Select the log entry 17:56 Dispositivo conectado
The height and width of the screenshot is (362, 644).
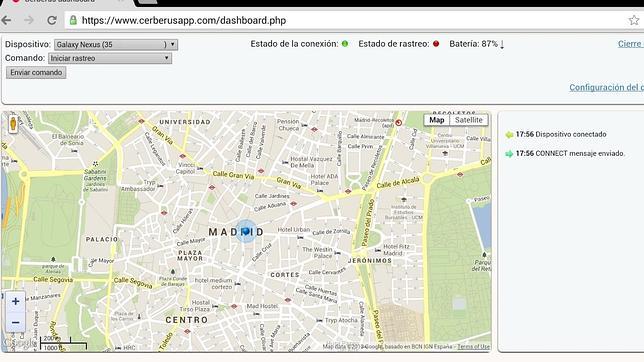(561, 134)
